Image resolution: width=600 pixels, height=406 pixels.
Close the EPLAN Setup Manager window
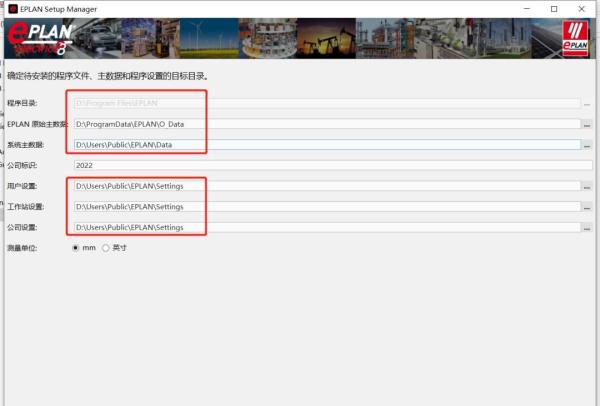pyautogui.click(x=581, y=9)
